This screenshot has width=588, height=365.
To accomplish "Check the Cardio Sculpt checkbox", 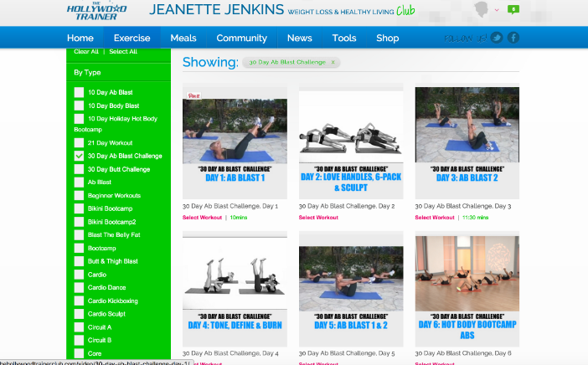I will click(x=79, y=314).
